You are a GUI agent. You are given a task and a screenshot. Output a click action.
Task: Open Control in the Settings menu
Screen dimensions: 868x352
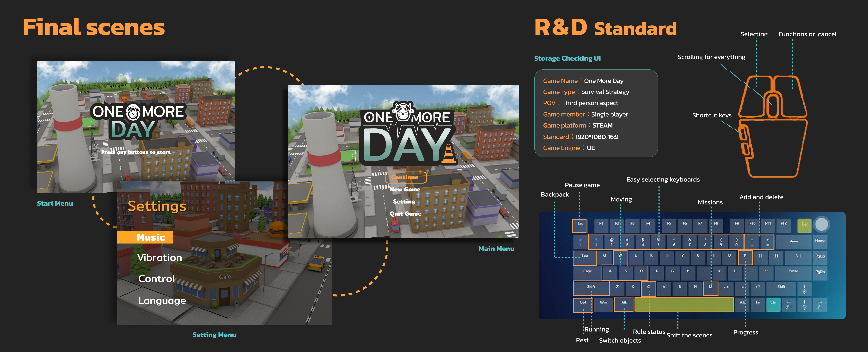[156, 279]
